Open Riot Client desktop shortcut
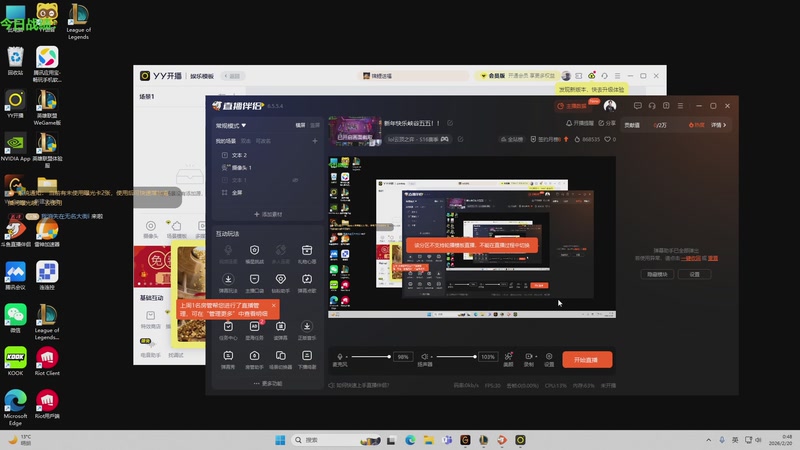The width and height of the screenshot is (800, 450). click(x=47, y=361)
